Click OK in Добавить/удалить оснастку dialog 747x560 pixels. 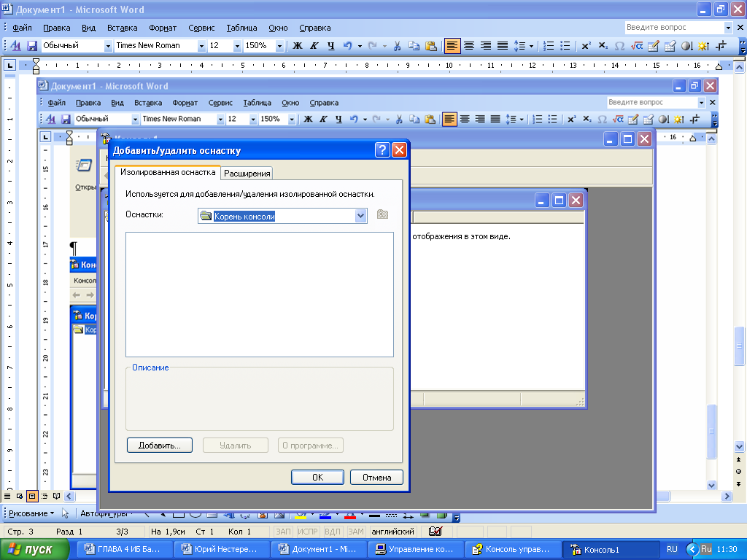pyautogui.click(x=317, y=477)
